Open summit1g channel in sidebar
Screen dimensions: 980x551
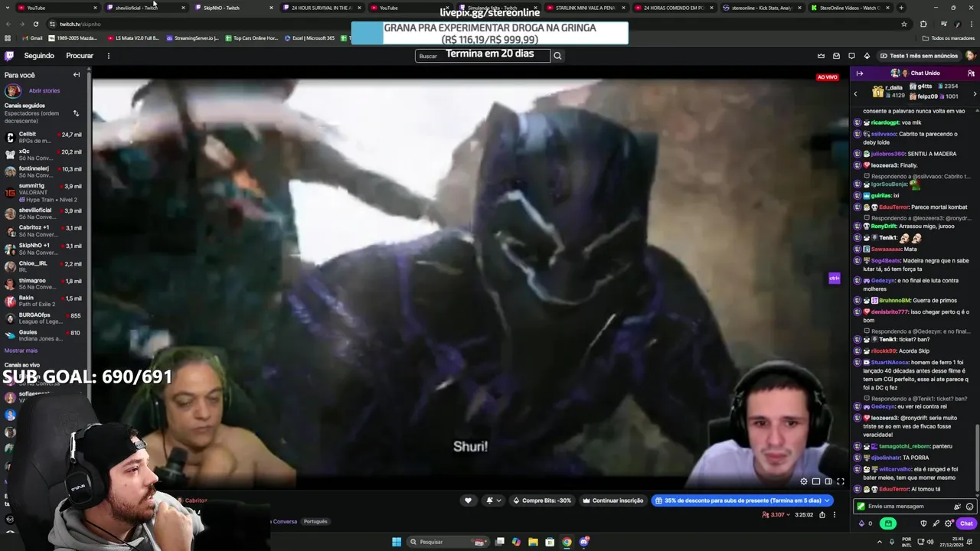[x=44, y=192]
